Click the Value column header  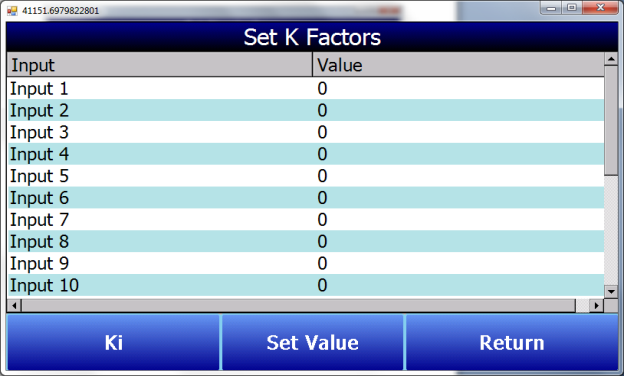click(x=458, y=65)
